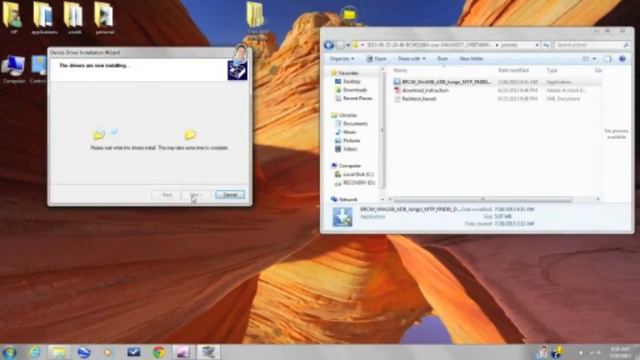This screenshot has height=360, width=640.
Task: Open the Organize menu
Action: 342,59
